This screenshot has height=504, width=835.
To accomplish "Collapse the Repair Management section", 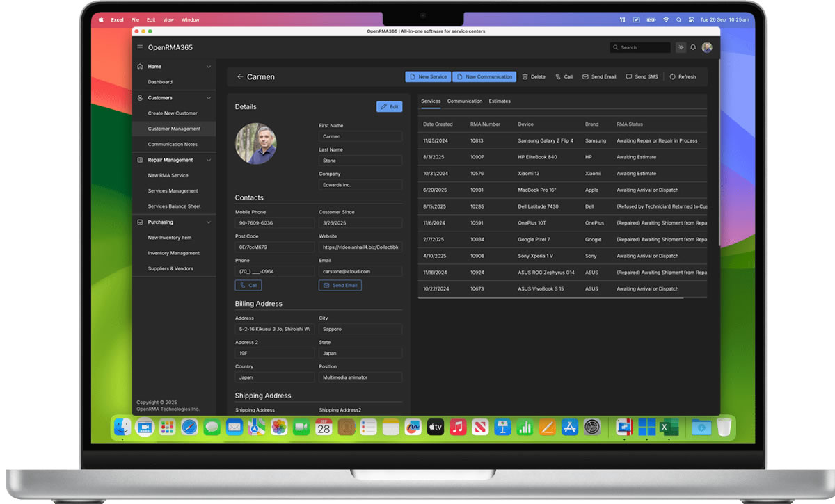I will pos(209,160).
